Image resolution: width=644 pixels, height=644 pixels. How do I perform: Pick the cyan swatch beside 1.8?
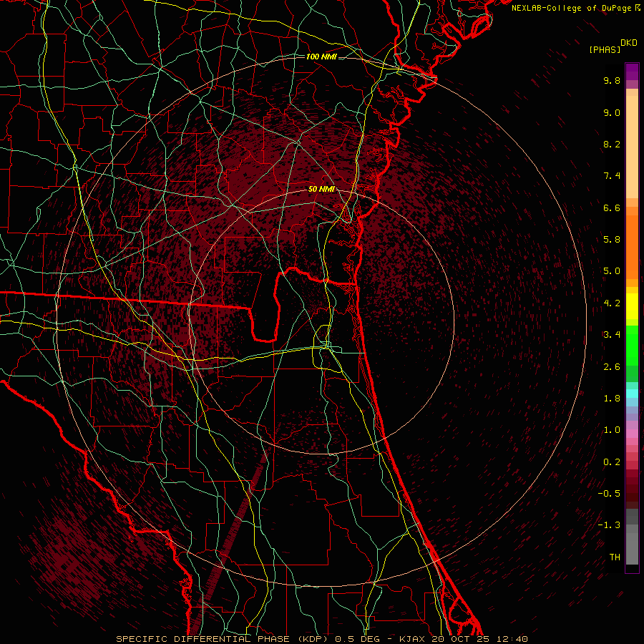tap(632, 394)
